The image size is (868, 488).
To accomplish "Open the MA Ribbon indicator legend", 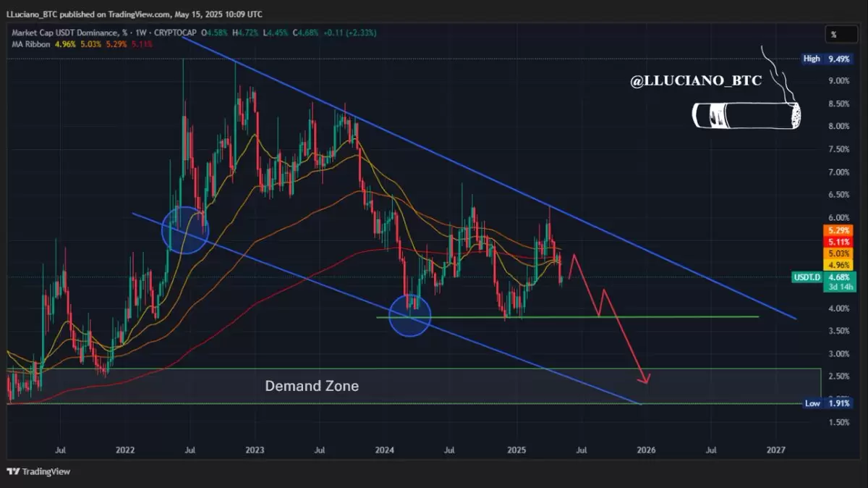I will (30, 44).
